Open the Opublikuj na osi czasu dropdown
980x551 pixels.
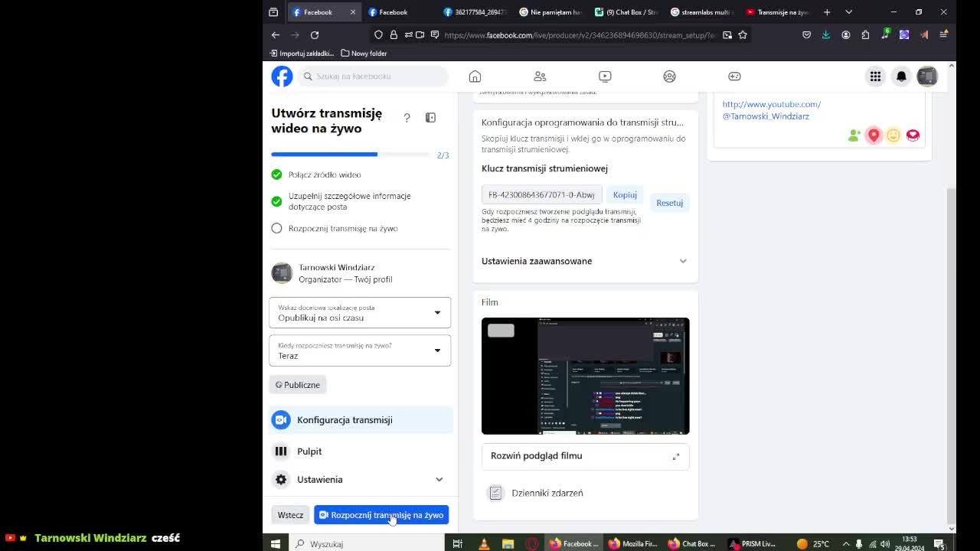[x=360, y=312]
